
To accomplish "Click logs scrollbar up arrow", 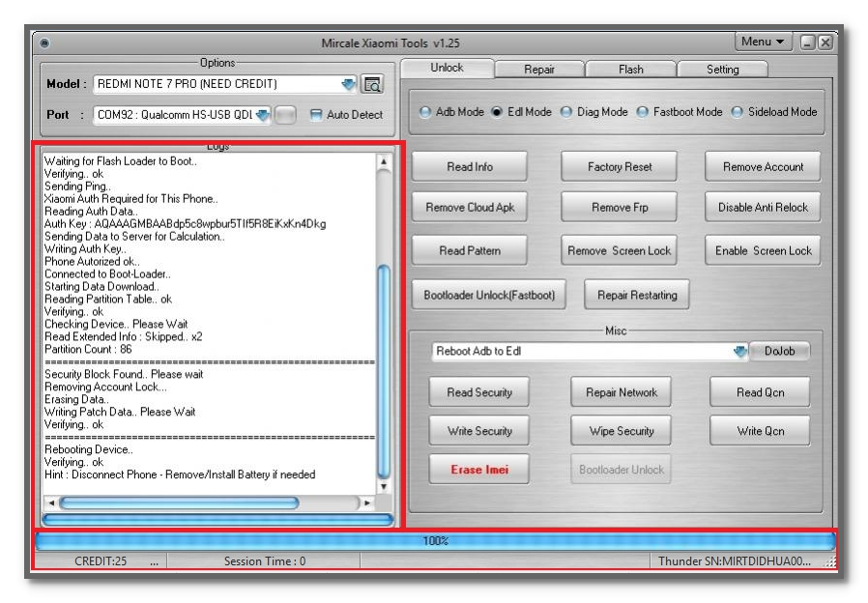I will pyautogui.click(x=383, y=162).
